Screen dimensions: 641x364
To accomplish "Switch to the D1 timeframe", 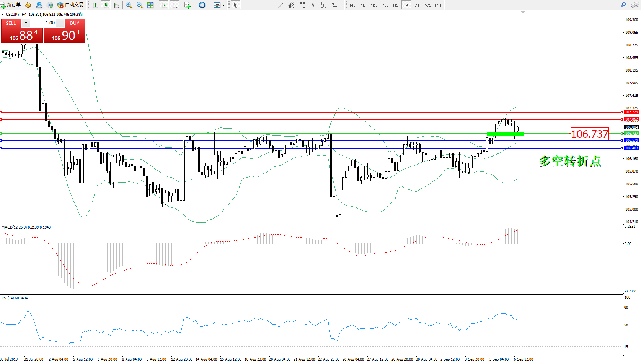I will (417, 5).
